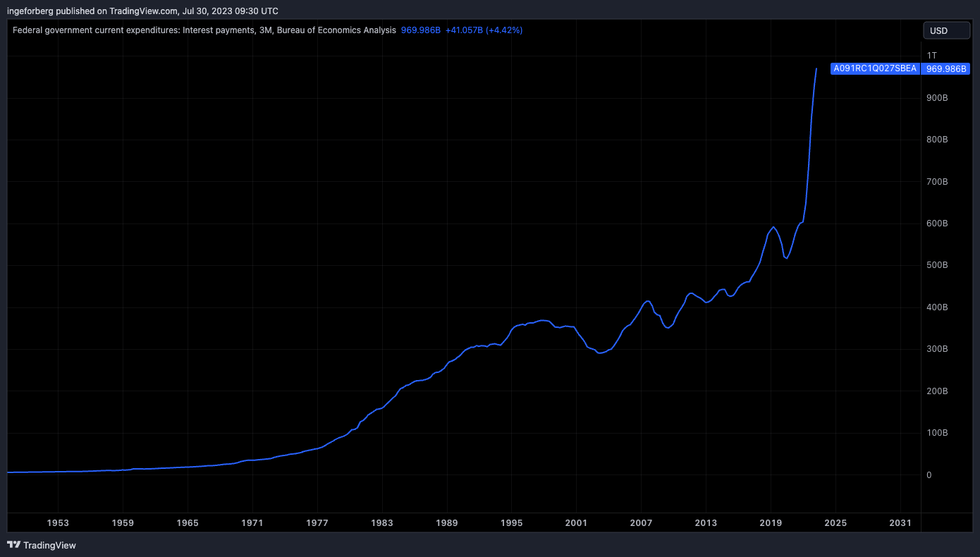Screen dimensions: 980x557
Task: Click the A091RC1Q027SBEA series label
Action: point(875,69)
